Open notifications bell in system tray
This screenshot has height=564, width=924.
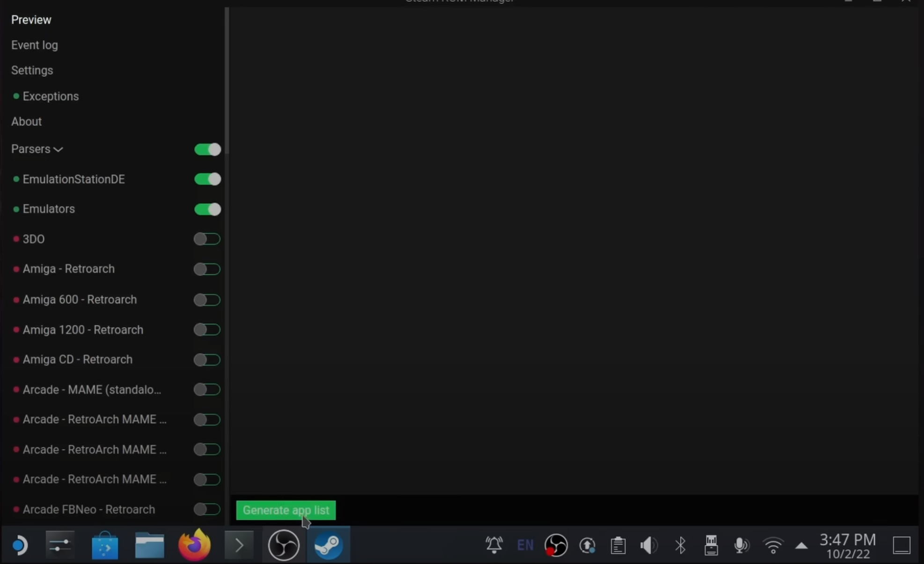[494, 545]
